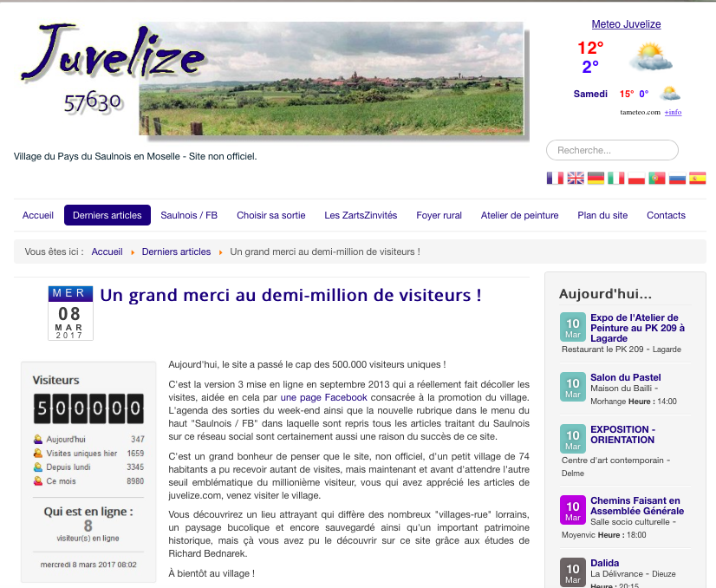Open the Accueil menu item
This screenshot has width=716, height=588.
point(38,215)
